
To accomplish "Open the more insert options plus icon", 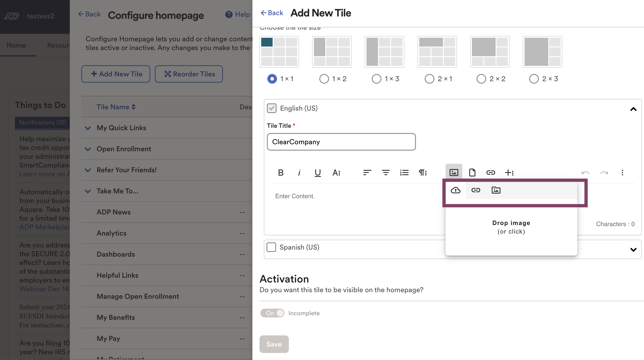I will coord(509,173).
